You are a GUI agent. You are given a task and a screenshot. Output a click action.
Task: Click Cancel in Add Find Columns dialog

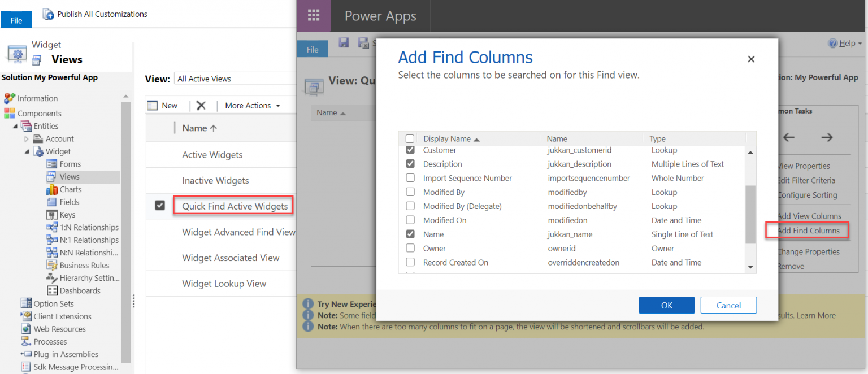[x=728, y=305]
